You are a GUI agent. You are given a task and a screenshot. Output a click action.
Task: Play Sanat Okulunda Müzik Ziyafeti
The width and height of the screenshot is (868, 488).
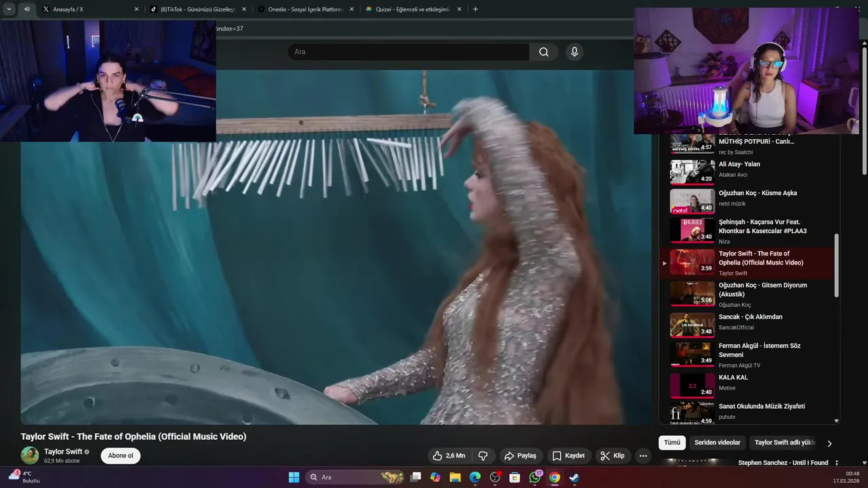point(746,412)
